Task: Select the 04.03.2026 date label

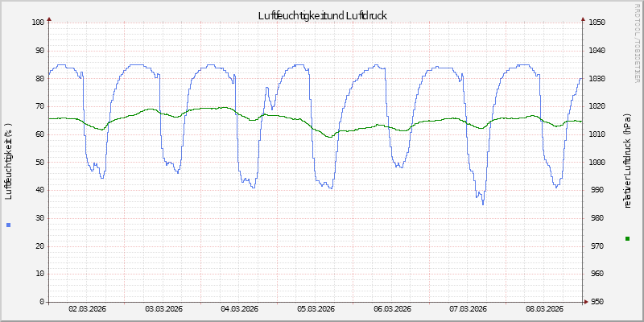Action: coord(239,309)
